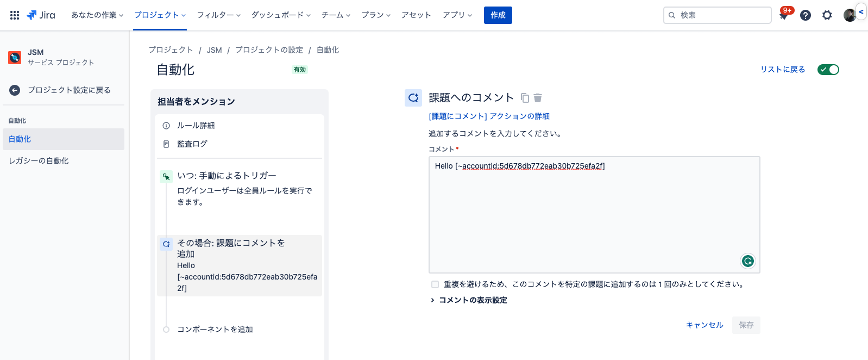Image resolution: width=868 pixels, height=360 pixels.
Task: Open the プラン dropdown menu
Action: [376, 15]
